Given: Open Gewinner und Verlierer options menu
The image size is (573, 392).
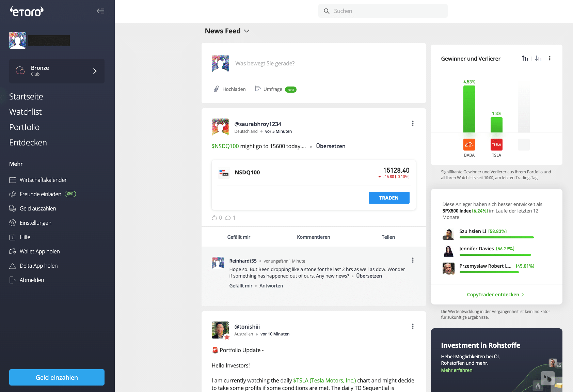Looking at the screenshot, I should click(x=550, y=58).
